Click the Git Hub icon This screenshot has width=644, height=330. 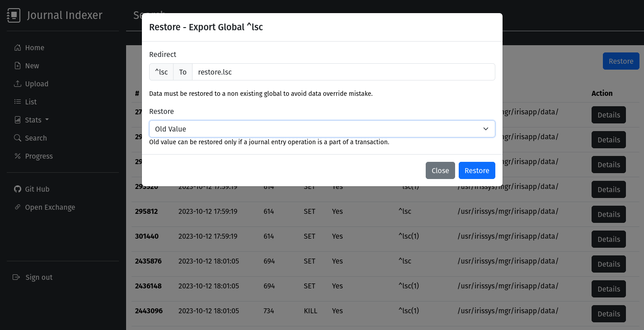(18, 189)
